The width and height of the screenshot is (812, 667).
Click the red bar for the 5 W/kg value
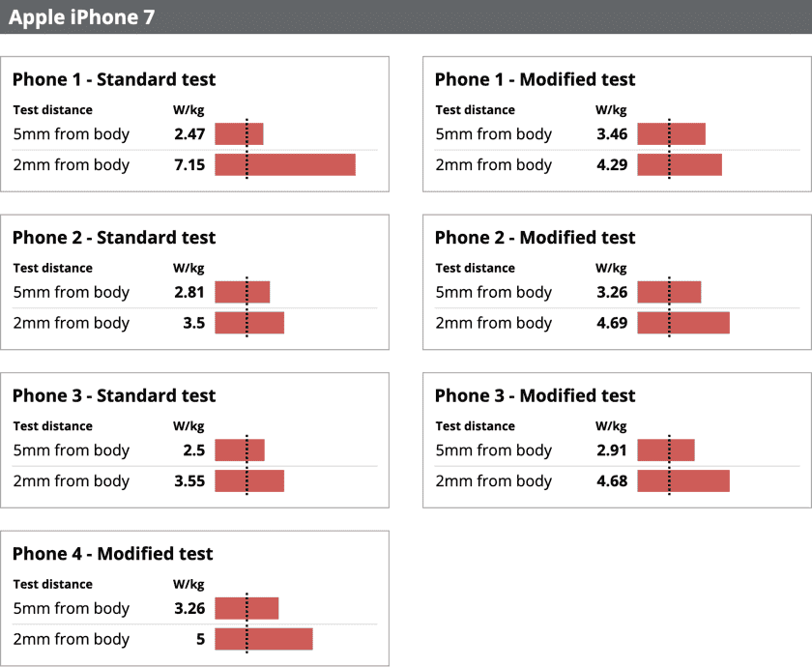point(264,639)
